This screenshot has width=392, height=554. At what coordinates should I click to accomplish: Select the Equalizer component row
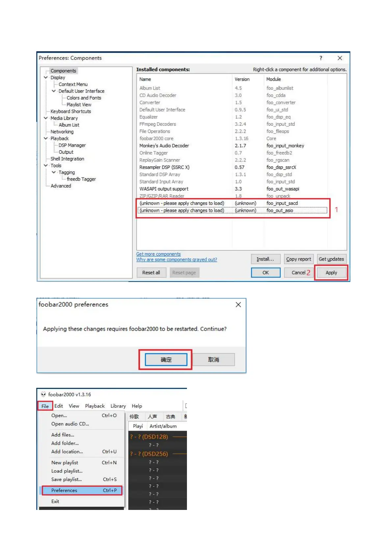(x=232, y=117)
